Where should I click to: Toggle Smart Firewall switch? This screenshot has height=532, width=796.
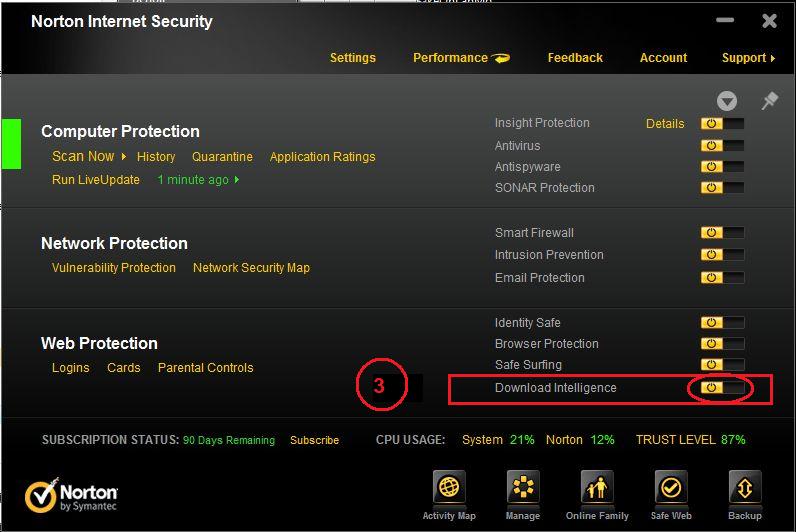click(x=722, y=232)
